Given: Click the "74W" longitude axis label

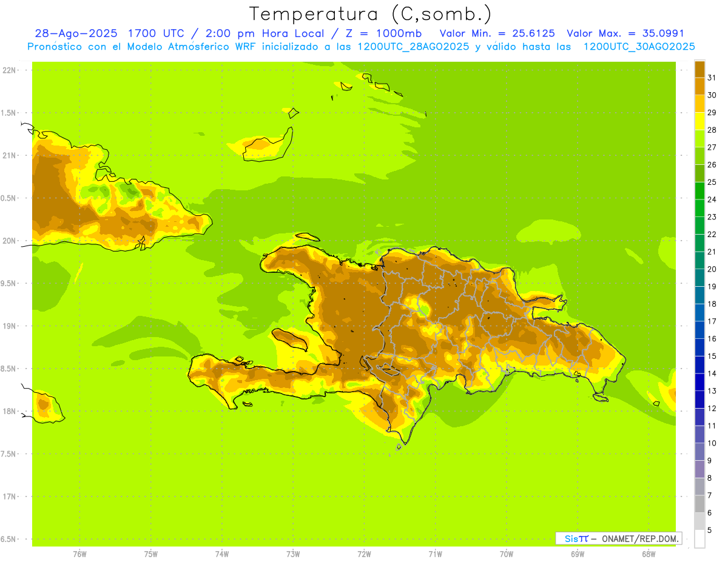Looking at the screenshot, I should [x=222, y=554].
